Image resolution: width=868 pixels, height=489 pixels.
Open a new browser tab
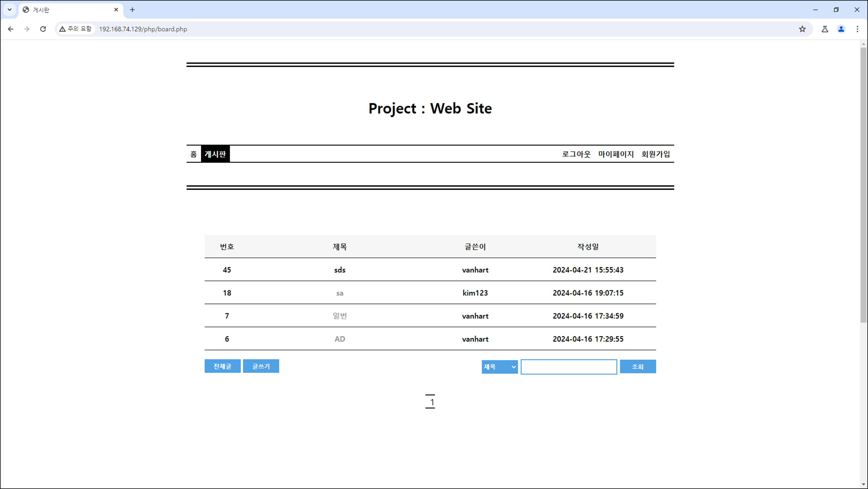point(132,10)
